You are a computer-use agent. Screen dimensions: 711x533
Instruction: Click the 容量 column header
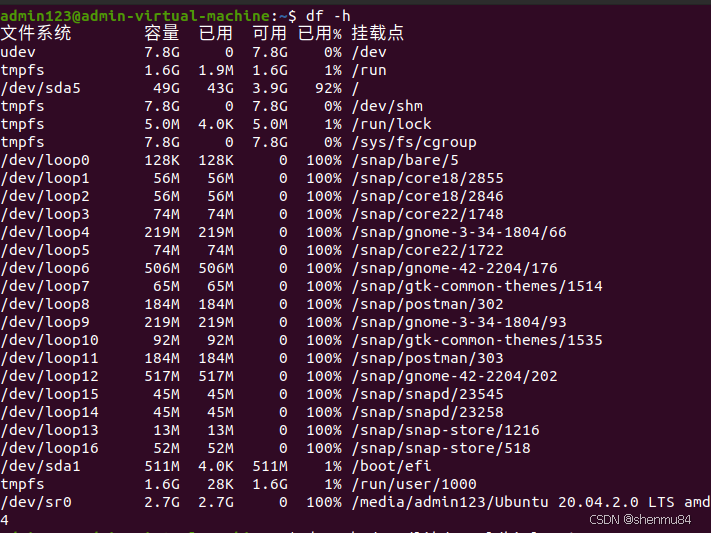pyautogui.click(x=162, y=33)
